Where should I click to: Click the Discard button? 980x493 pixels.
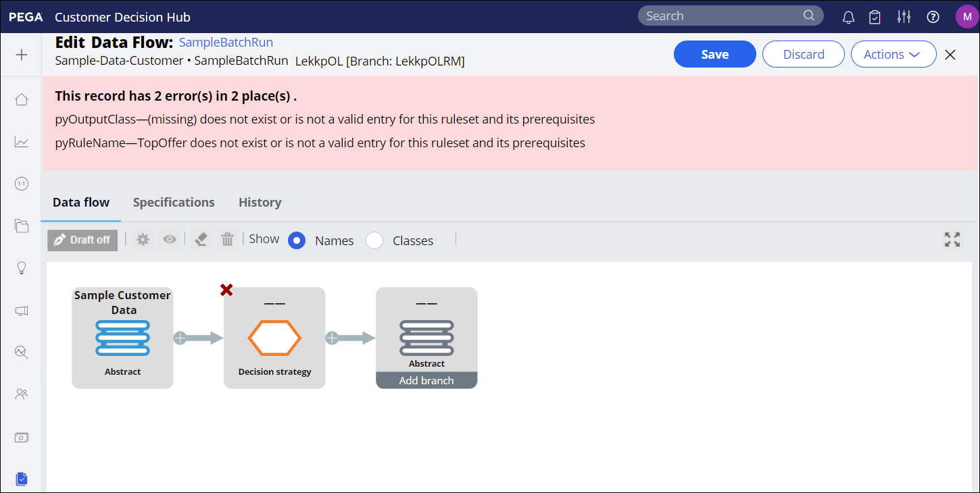[x=804, y=55]
